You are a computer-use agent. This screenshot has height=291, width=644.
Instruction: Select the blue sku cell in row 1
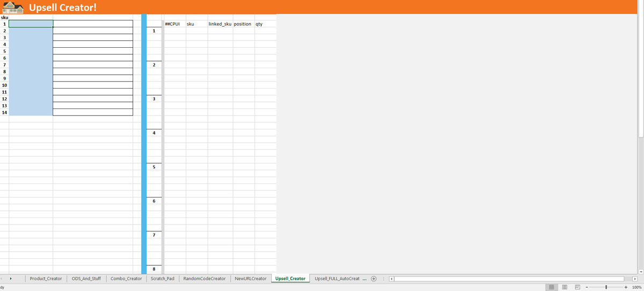(31, 24)
